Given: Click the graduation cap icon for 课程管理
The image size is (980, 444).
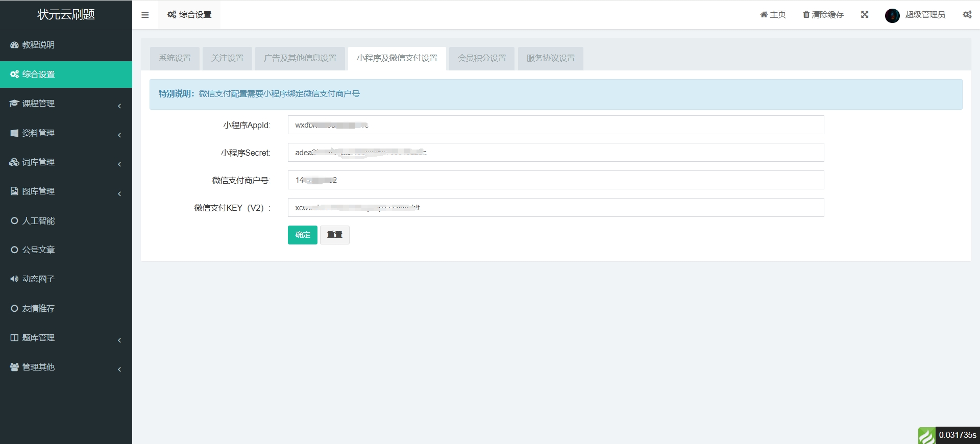Looking at the screenshot, I should point(14,103).
